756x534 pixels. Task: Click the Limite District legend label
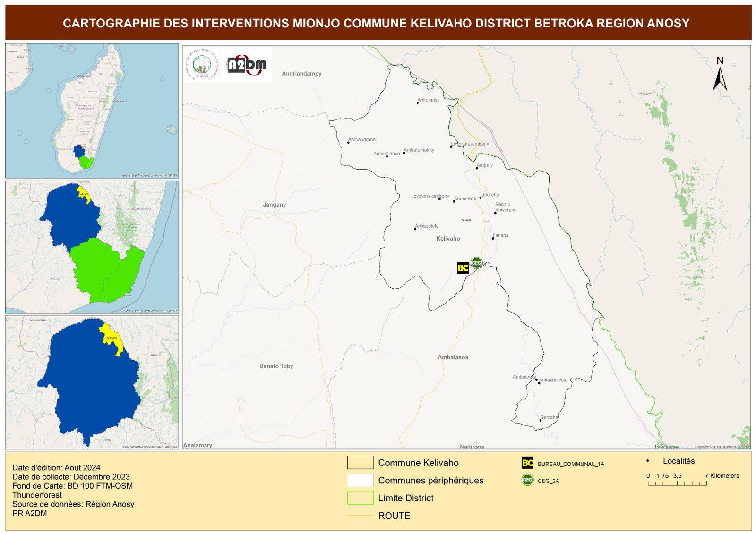[406, 498]
